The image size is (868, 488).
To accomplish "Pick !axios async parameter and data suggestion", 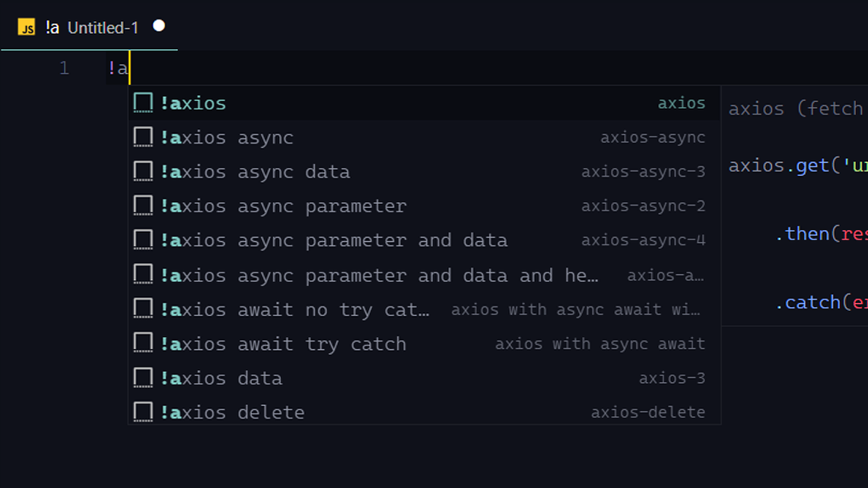I will coord(334,240).
